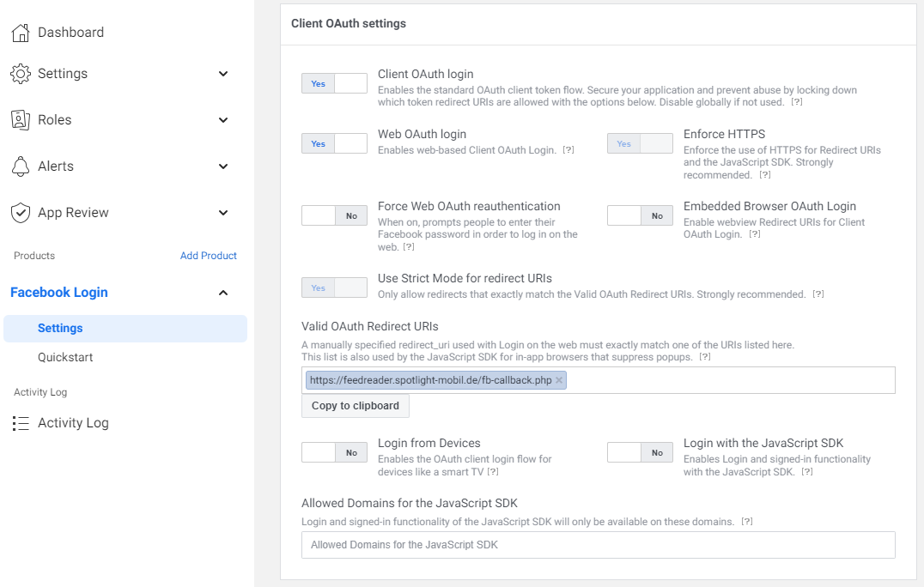This screenshot has height=587, width=924.
Task: Click the Allowed Domains for JavaScript SDK field
Action: click(x=598, y=545)
